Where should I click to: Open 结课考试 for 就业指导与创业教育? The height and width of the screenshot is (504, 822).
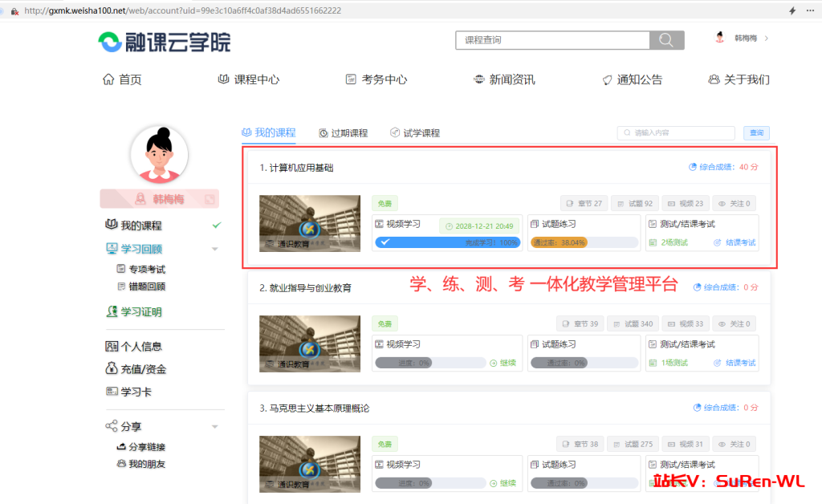[x=735, y=363]
